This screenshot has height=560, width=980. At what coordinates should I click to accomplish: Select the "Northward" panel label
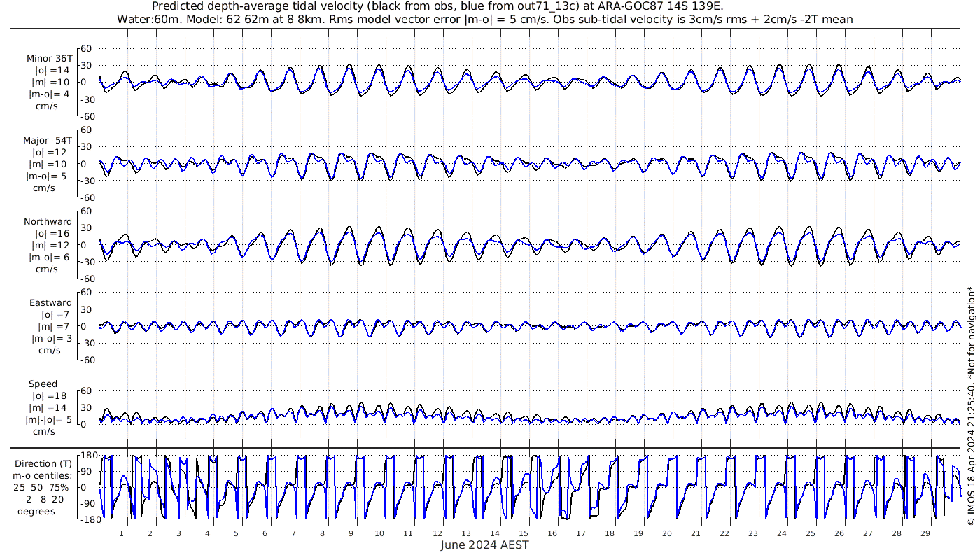tap(48, 221)
